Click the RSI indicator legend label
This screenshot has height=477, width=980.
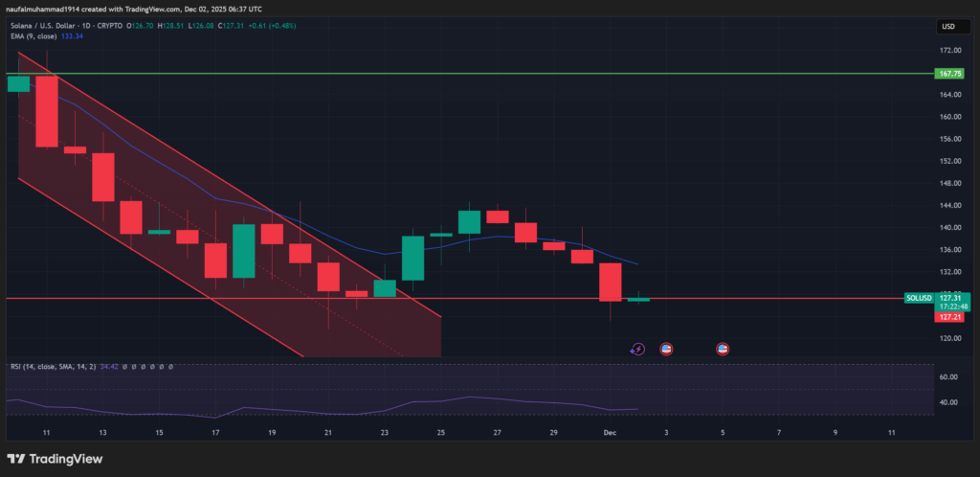[48, 367]
